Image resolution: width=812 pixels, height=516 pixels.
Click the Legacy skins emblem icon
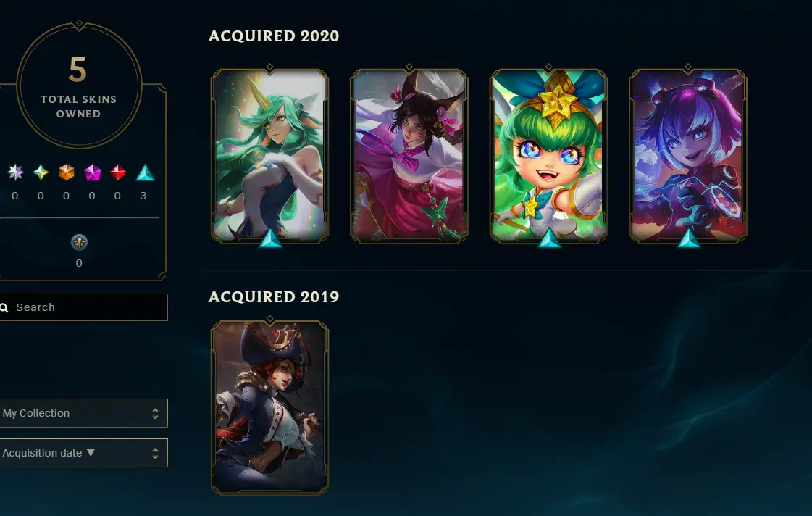pos(79,242)
